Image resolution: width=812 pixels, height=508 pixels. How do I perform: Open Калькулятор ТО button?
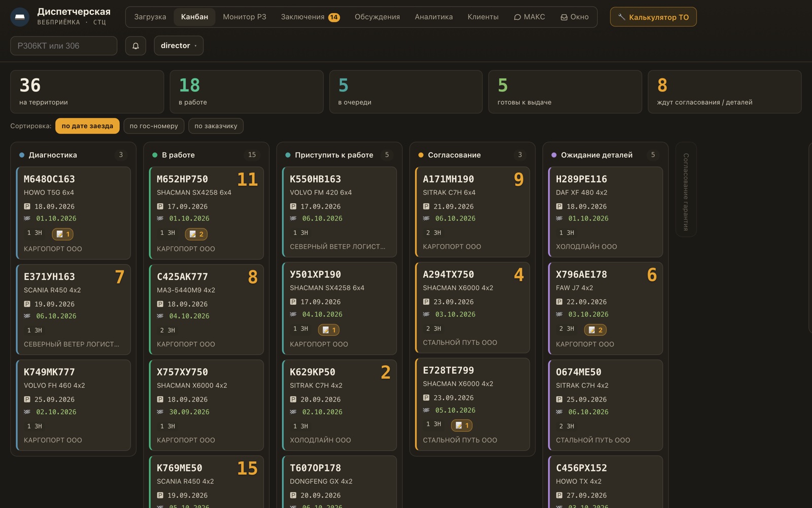pyautogui.click(x=653, y=17)
